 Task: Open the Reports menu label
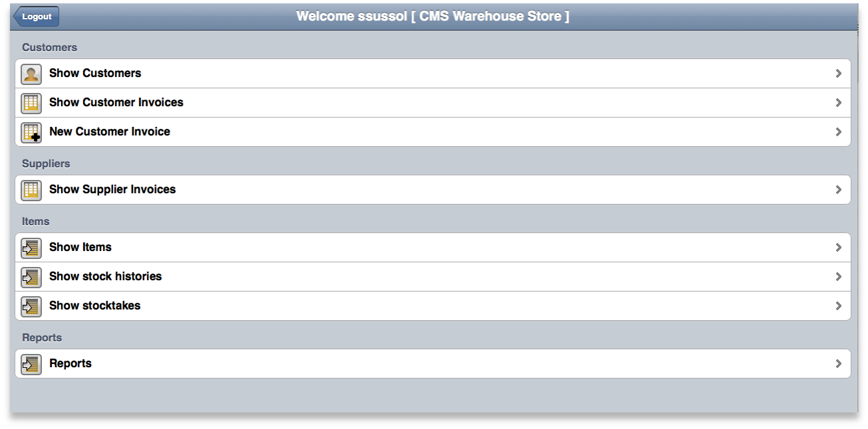coord(70,363)
